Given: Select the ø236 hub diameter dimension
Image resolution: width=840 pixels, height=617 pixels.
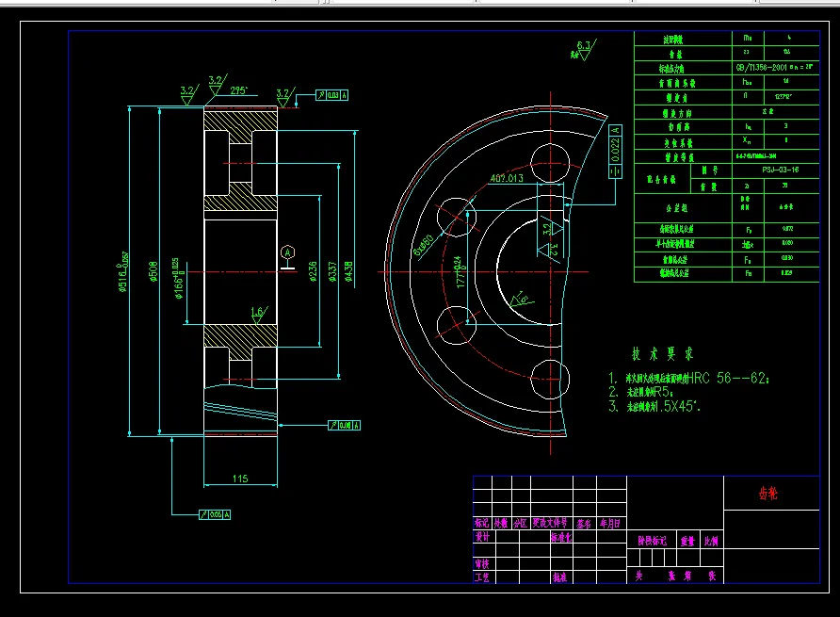Looking at the screenshot, I should click(x=313, y=271).
